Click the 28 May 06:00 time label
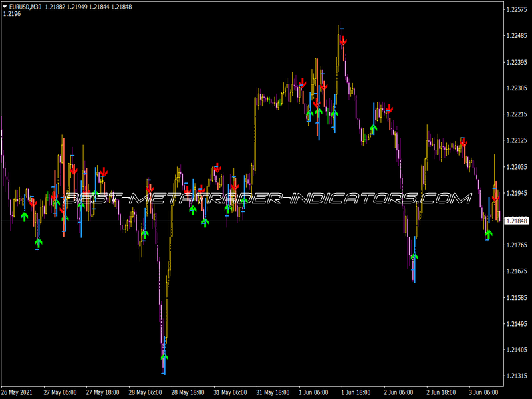This screenshot has width=532, height=399. 145,392
